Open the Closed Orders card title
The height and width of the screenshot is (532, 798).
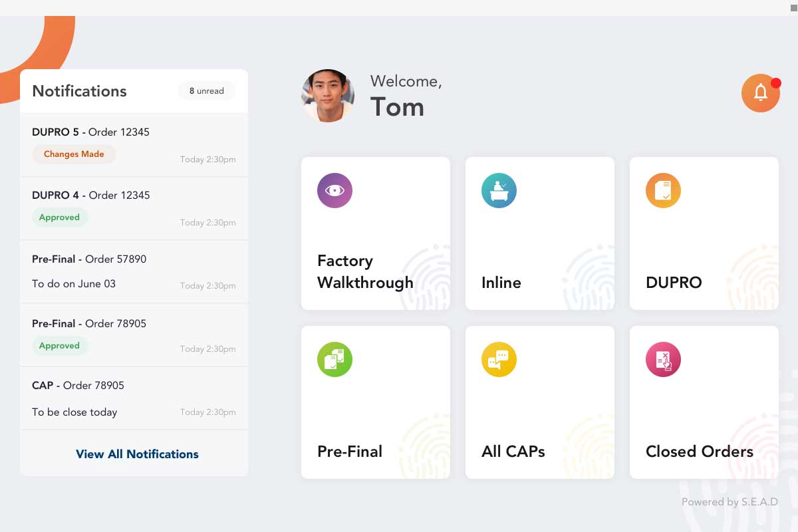click(x=699, y=452)
